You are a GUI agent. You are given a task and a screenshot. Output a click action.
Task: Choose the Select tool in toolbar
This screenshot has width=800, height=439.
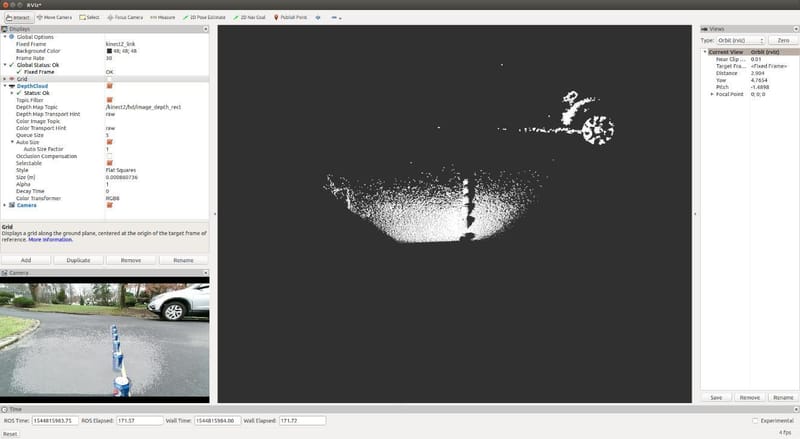pos(89,17)
